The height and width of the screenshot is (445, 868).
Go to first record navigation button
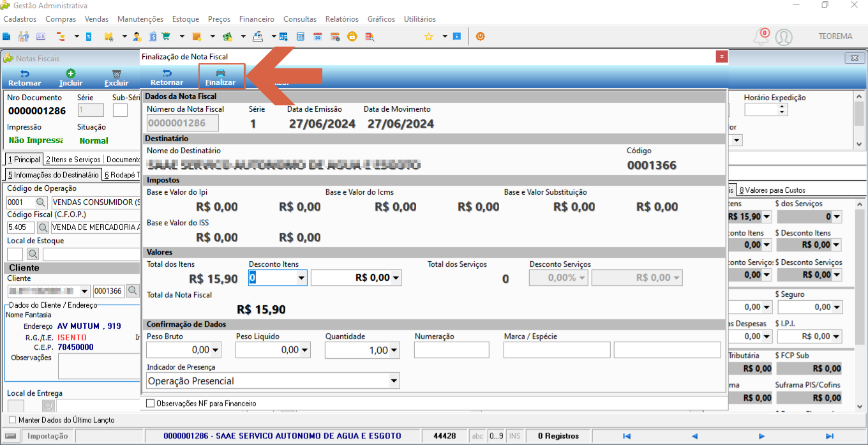pyautogui.click(x=627, y=436)
